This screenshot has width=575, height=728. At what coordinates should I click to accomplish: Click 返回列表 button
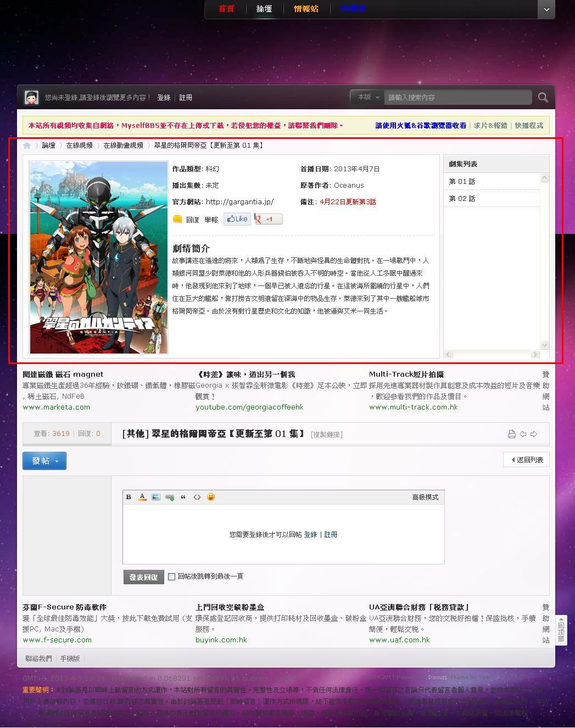[x=526, y=460]
